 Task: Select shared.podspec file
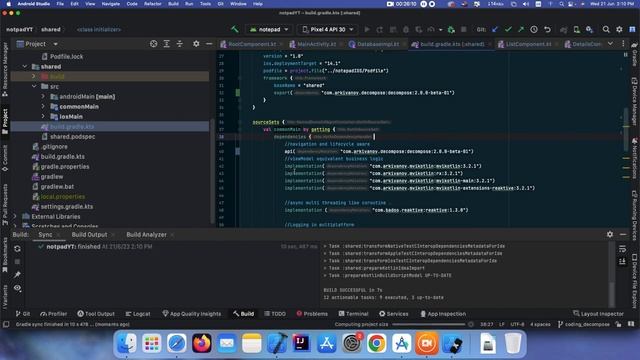(x=68, y=136)
